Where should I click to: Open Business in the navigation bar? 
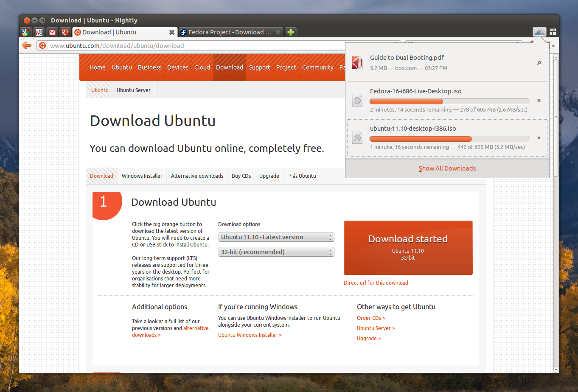[149, 67]
